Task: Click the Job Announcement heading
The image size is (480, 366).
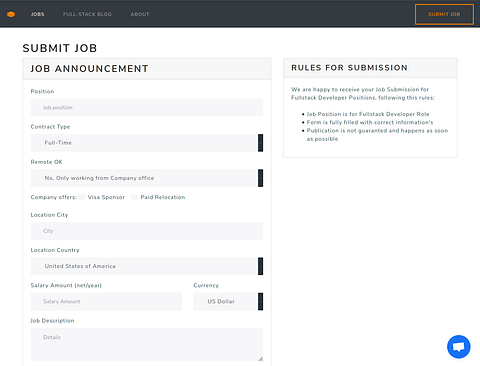Action: click(x=89, y=69)
